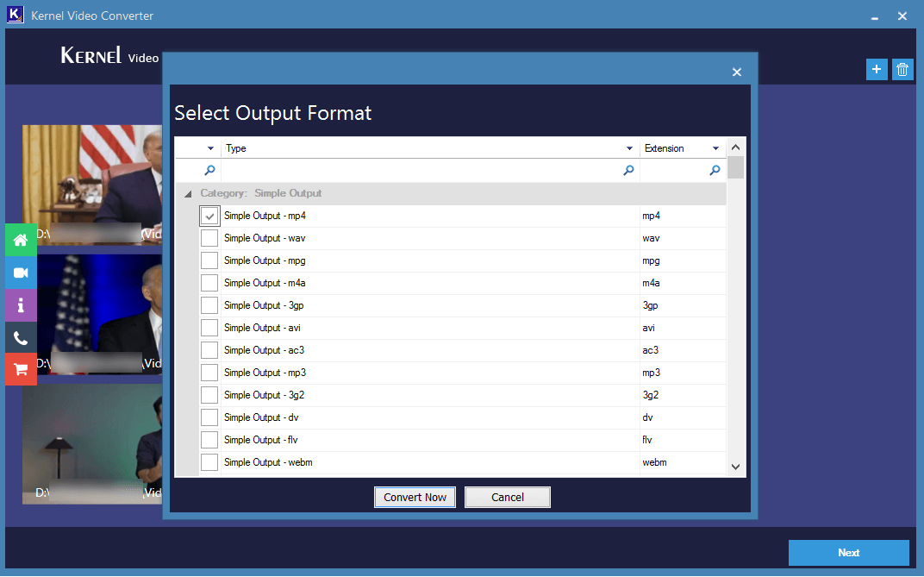Click the plus add video icon
The width and height of the screenshot is (924, 577).
[x=877, y=70]
